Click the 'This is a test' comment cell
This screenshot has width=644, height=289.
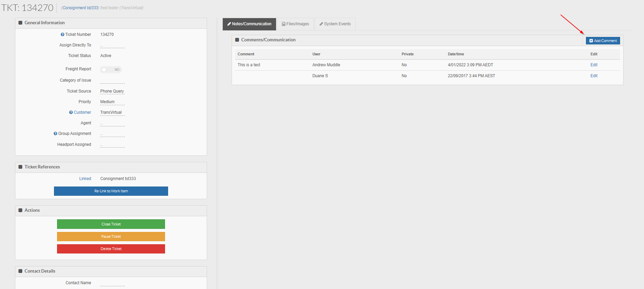tap(249, 65)
